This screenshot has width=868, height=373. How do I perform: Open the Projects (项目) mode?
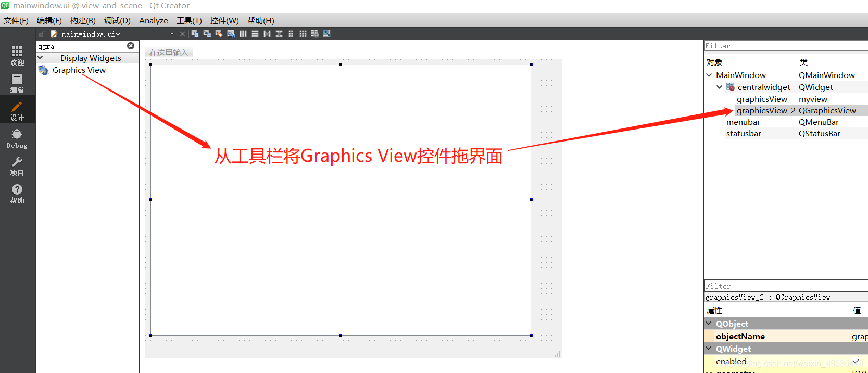[17, 165]
